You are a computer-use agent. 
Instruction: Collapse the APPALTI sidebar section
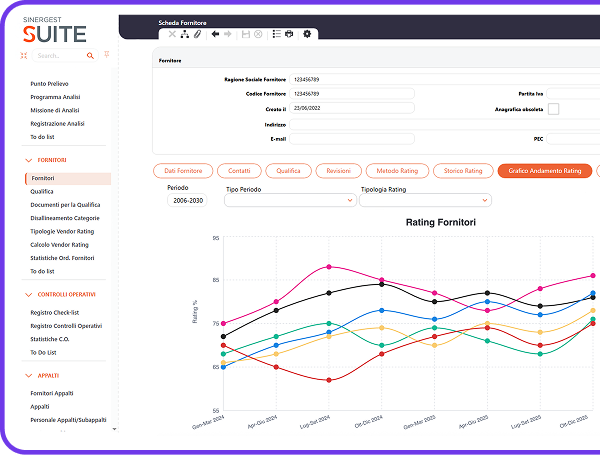(27, 375)
